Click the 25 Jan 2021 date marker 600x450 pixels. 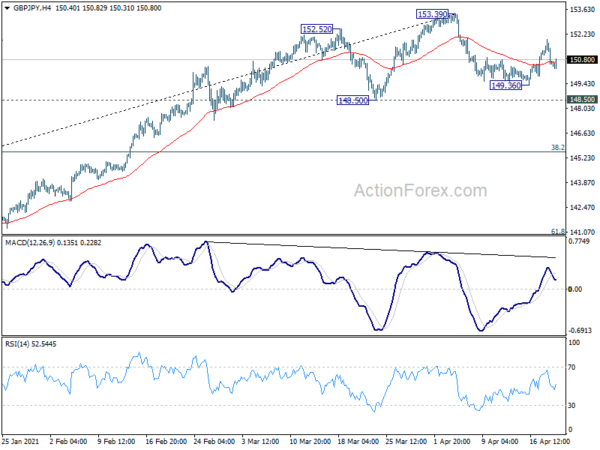[x=20, y=441]
